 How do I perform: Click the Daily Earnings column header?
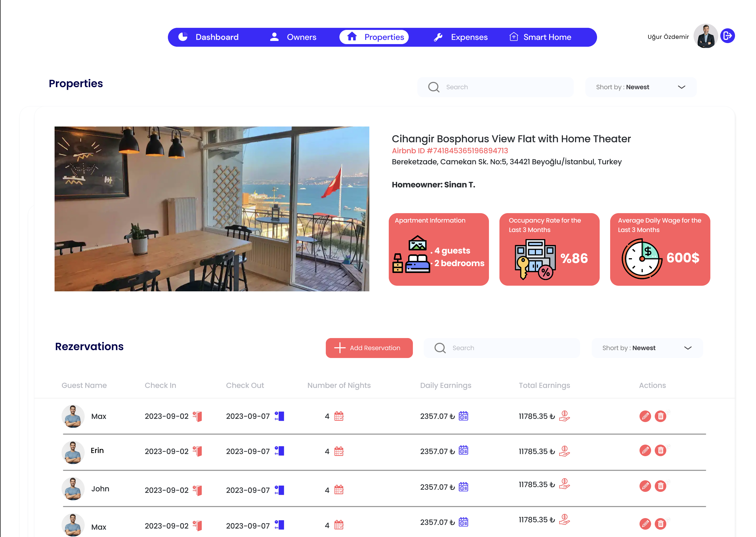pos(445,385)
